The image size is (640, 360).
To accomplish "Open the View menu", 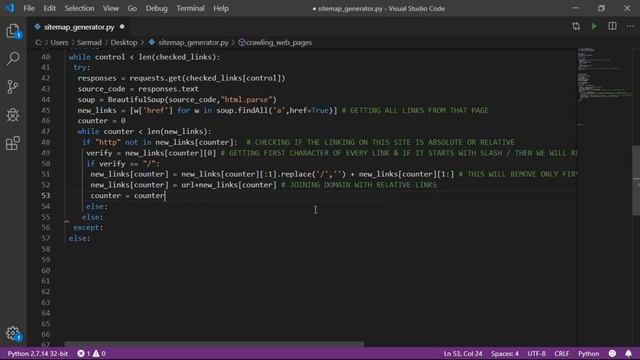I will coord(111,8).
